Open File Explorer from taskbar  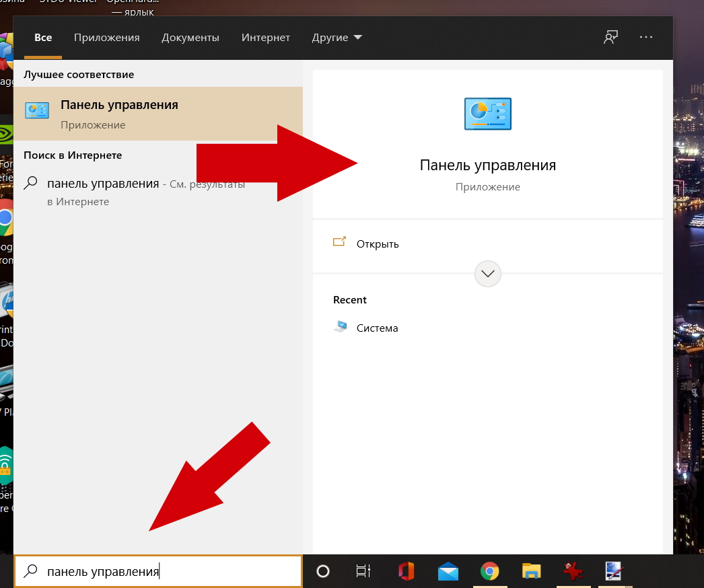click(x=531, y=571)
